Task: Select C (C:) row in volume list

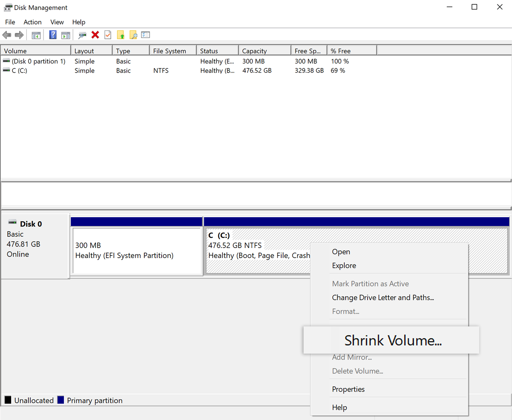Action: pyautogui.click(x=19, y=70)
